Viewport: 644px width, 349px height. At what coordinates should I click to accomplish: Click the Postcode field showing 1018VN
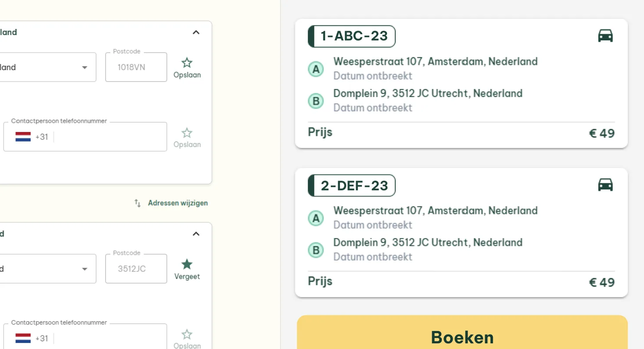click(136, 67)
